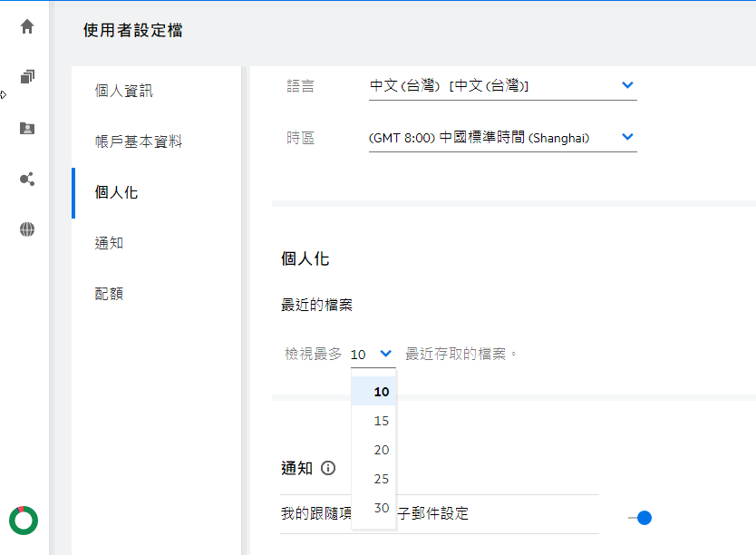Expand the 時區 timezone dropdown
Screen dimensions: 756x555
(x=627, y=138)
